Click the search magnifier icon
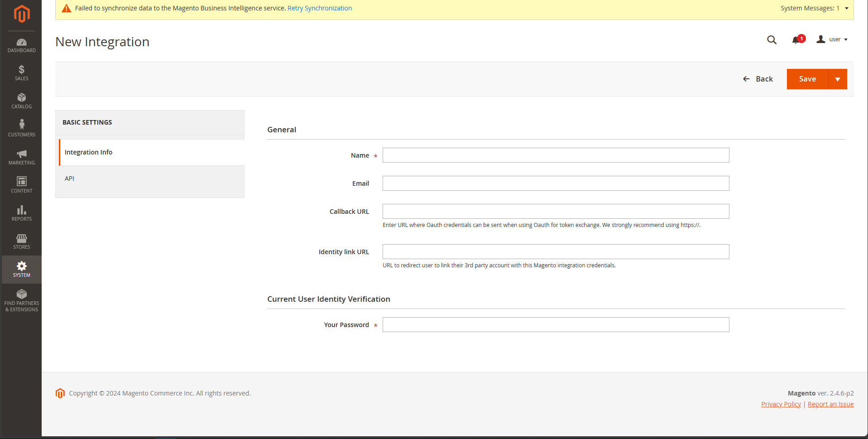The width and height of the screenshot is (868, 439). tap(772, 40)
